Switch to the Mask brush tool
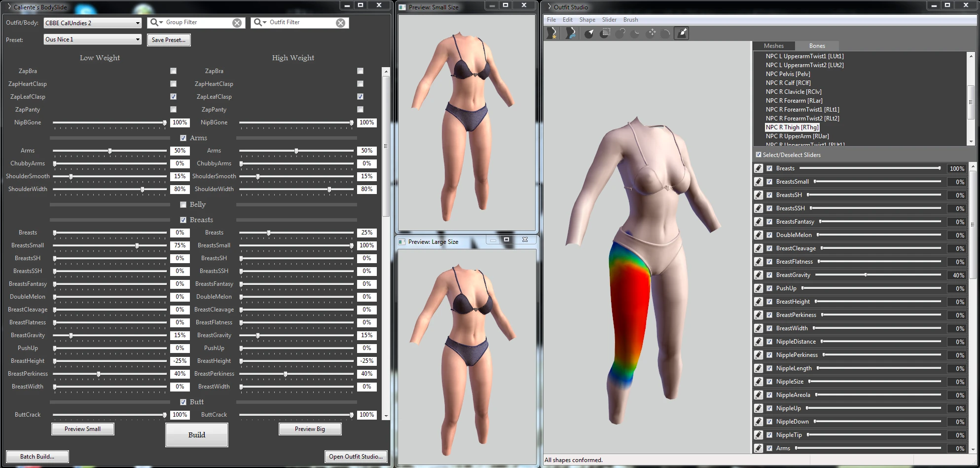Image resolution: width=980 pixels, height=468 pixels. 604,33
